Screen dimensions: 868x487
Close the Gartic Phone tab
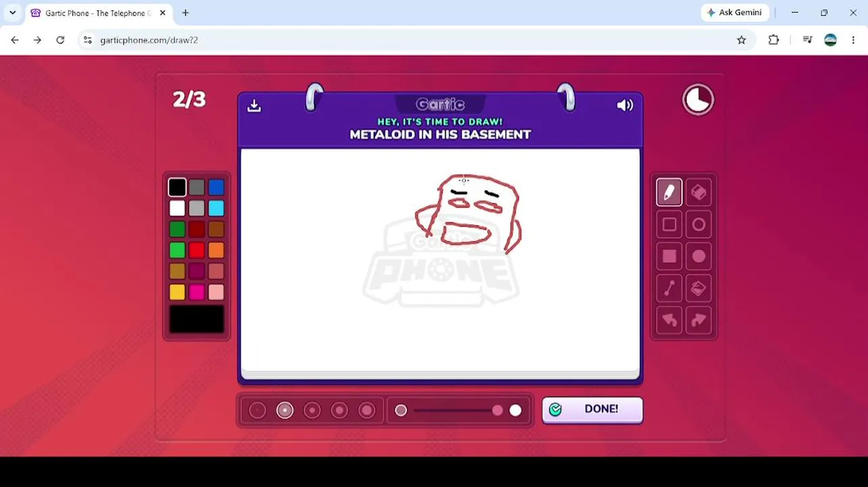pos(162,13)
